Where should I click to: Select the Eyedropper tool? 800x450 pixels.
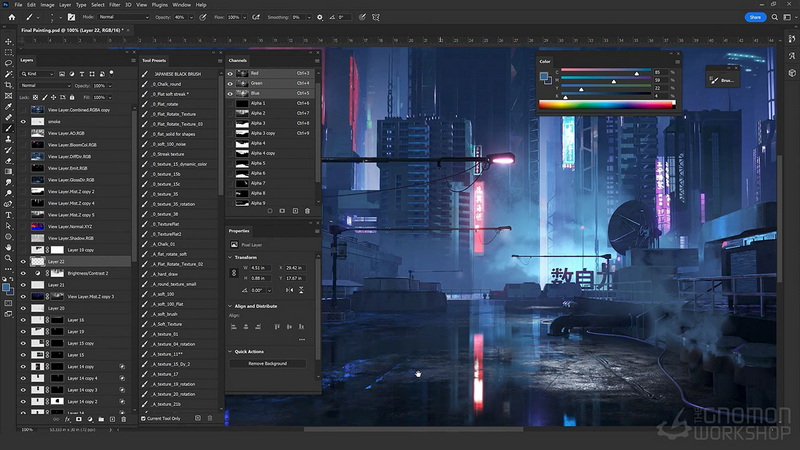(x=8, y=107)
